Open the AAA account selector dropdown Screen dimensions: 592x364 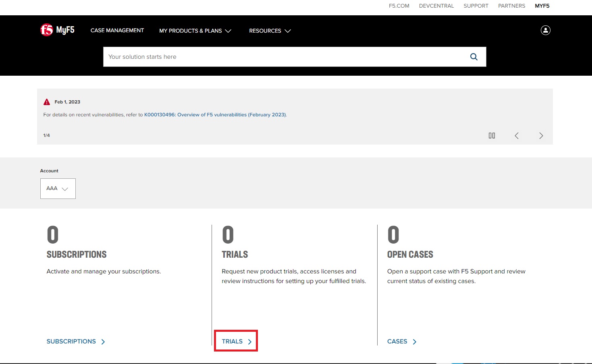(58, 188)
